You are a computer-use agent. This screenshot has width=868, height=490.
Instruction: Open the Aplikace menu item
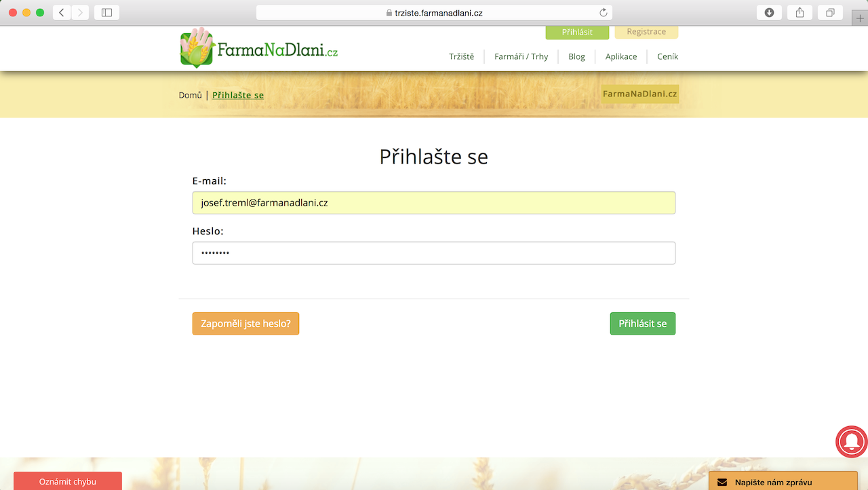pos(620,56)
